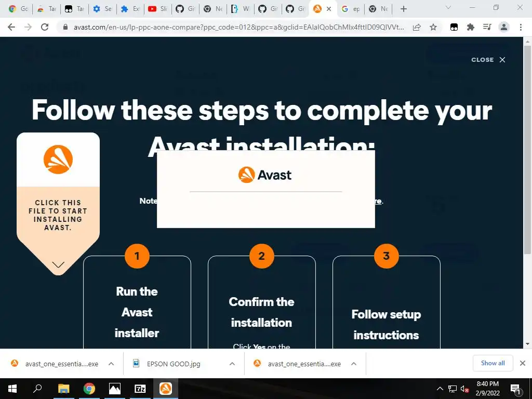Open Windows taskbar search
The width and height of the screenshot is (532, 399).
click(37, 389)
